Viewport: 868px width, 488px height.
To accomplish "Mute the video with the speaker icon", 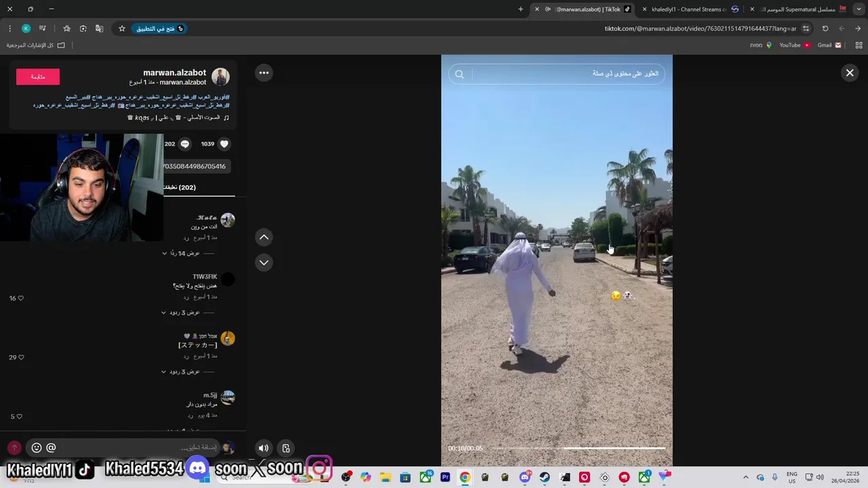I will pyautogui.click(x=264, y=448).
